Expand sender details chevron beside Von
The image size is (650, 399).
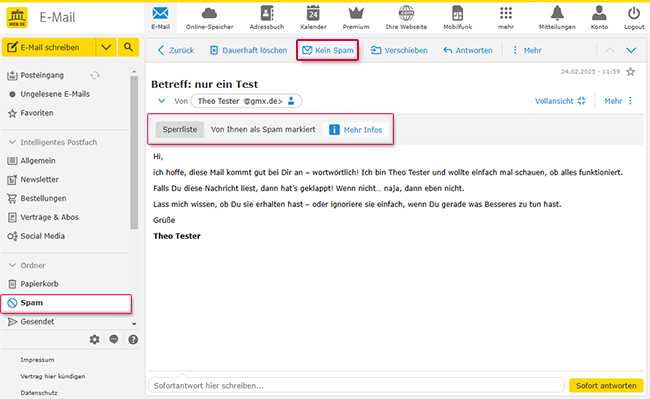pos(162,101)
